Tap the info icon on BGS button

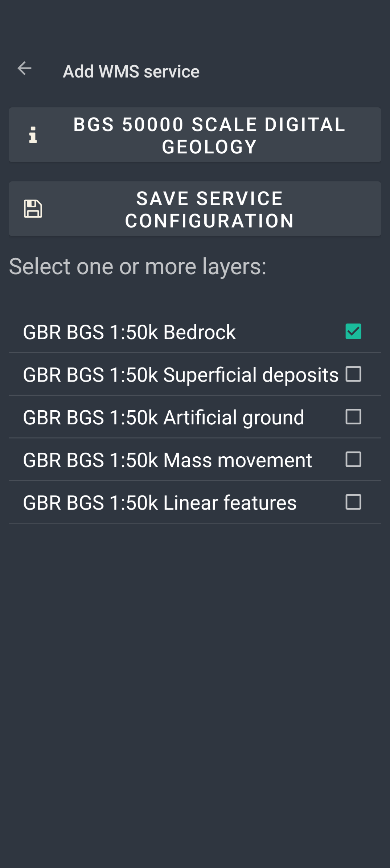tap(33, 135)
